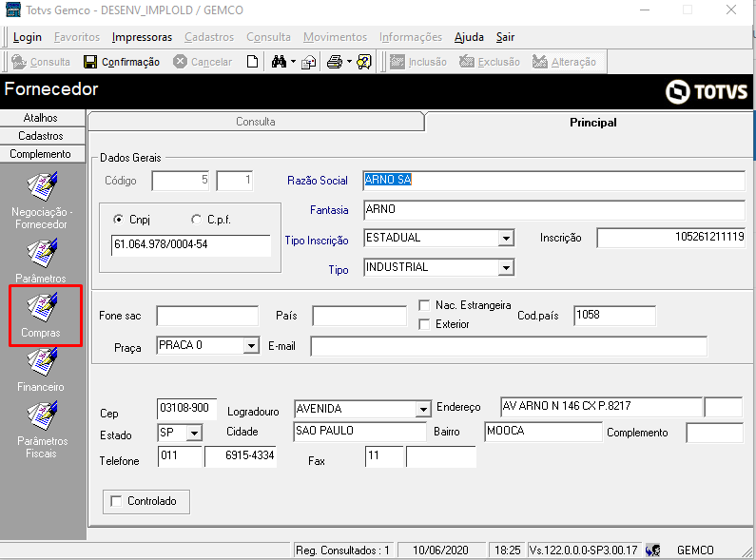
Task: Open the printer dropdown arrow
Action: 349,62
